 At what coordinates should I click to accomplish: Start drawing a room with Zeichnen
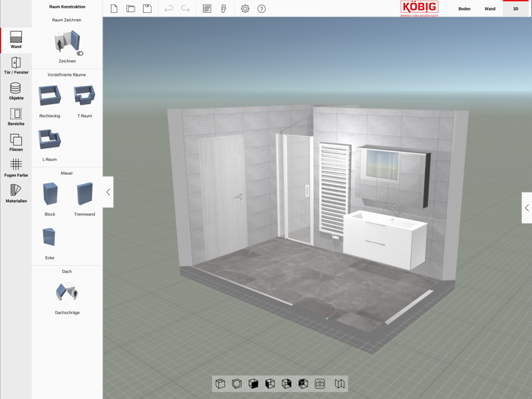pyautogui.click(x=67, y=46)
